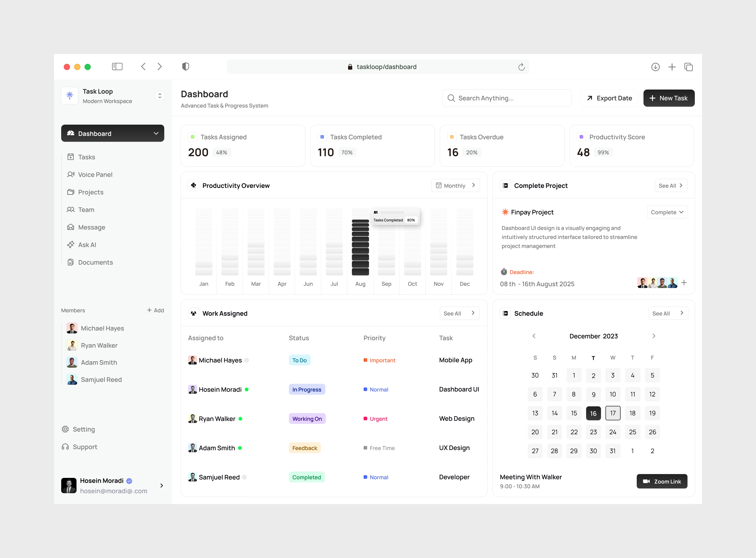Reload the page with the refresh icon
Viewport: 756px width, 558px height.
tap(521, 67)
